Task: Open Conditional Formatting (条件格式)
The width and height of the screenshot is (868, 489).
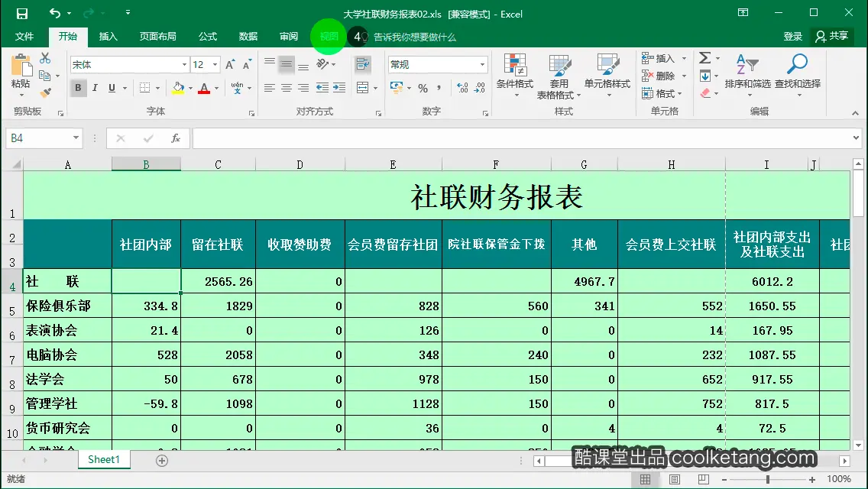Action: tap(515, 76)
